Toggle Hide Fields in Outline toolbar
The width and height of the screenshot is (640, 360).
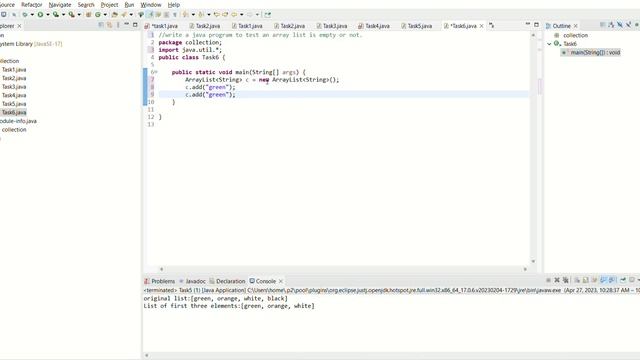pos(620,25)
